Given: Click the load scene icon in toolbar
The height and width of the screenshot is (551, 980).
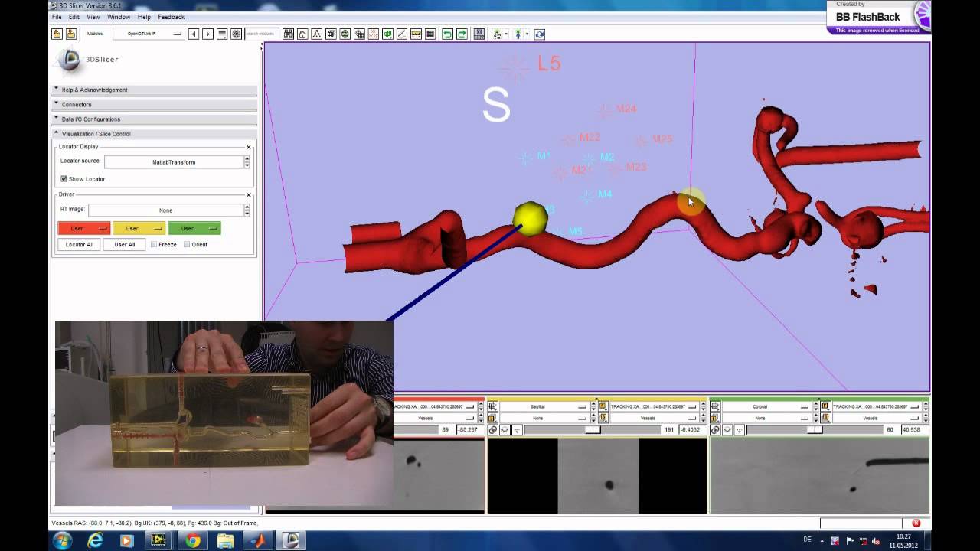Looking at the screenshot, I should pos(57,34).
